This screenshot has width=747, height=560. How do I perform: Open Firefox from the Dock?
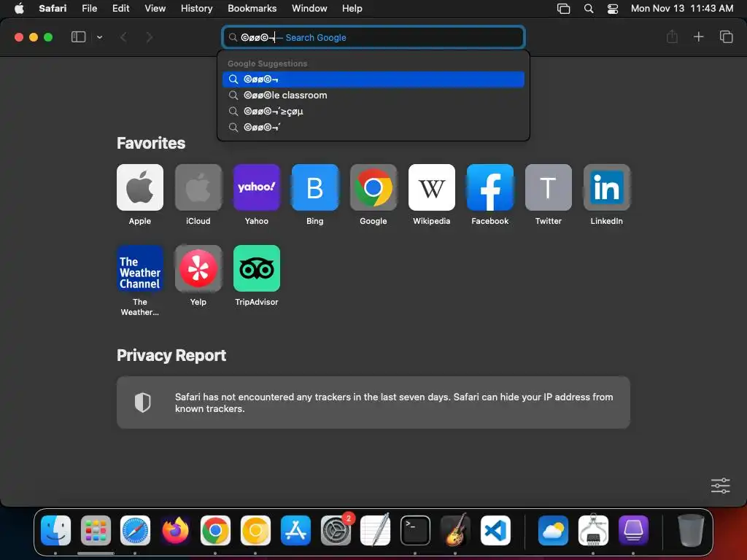tap(175, 530)
